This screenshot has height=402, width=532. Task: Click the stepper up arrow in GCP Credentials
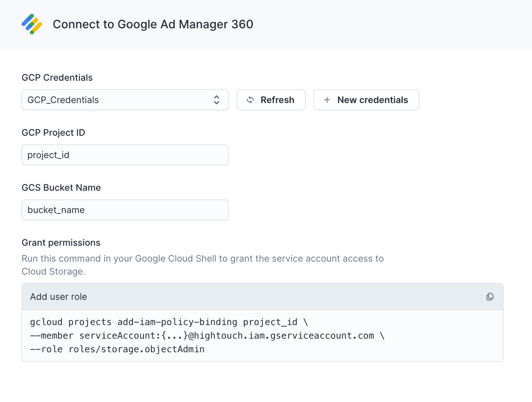[x=216, y=97]
